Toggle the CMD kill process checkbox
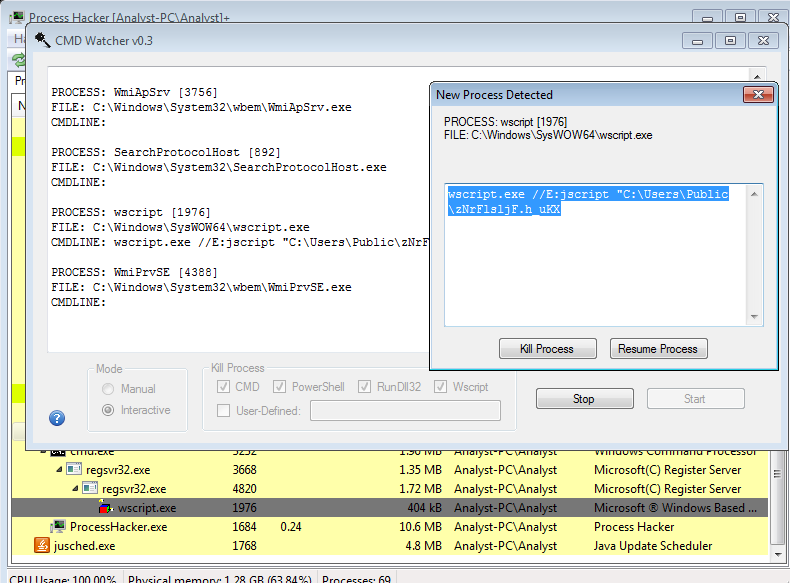790x583 pixels. (x=224, y=387)
